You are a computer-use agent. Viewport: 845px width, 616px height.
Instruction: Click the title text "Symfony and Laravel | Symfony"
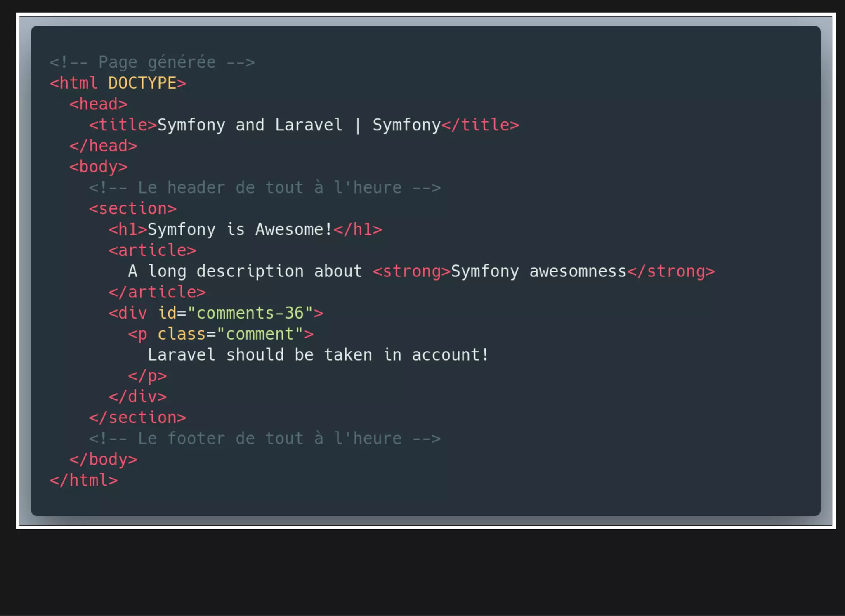[x=299, y=125]
